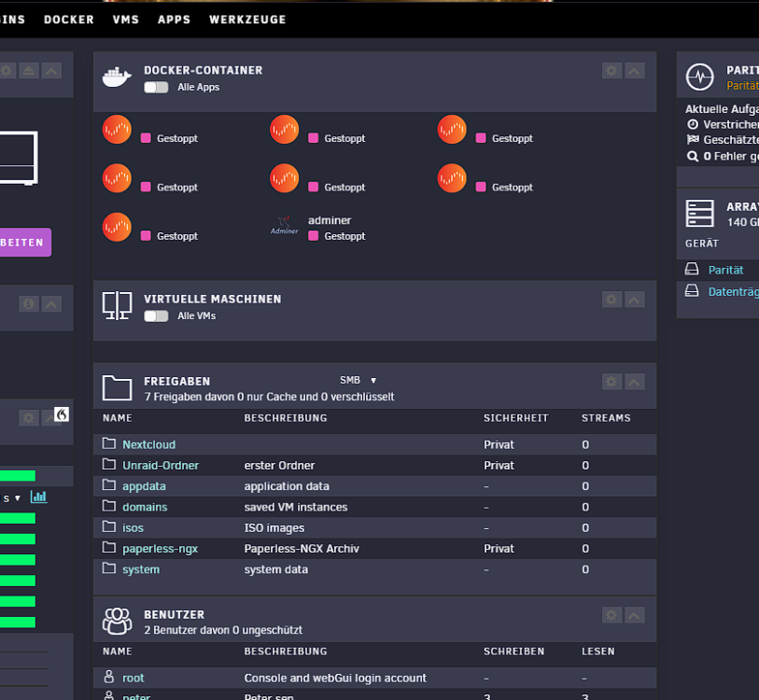759x700 pixels.
Task: Click the parity heartbeat icon
Action: coord(699,77)
